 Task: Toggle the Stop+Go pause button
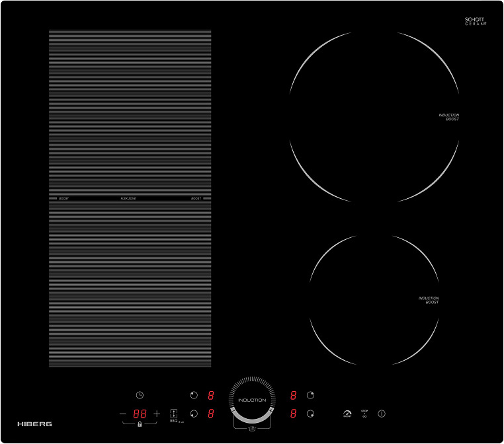click(364, 414)
